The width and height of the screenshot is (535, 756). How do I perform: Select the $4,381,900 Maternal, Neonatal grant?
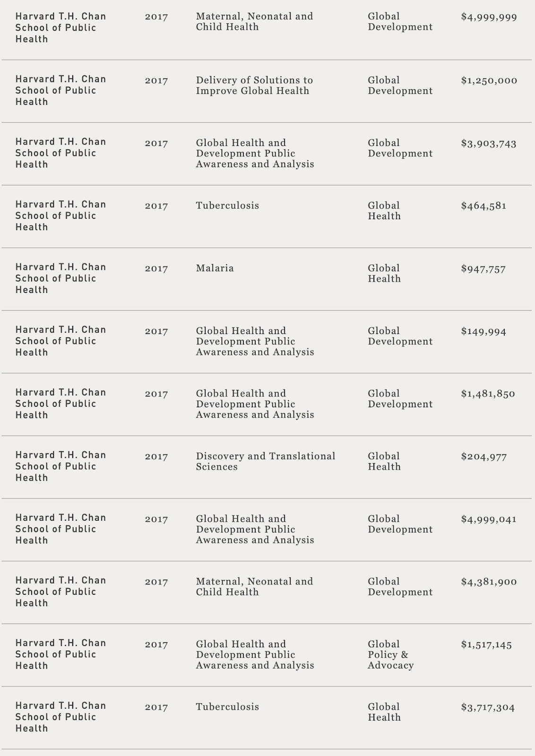pos(267,593)
